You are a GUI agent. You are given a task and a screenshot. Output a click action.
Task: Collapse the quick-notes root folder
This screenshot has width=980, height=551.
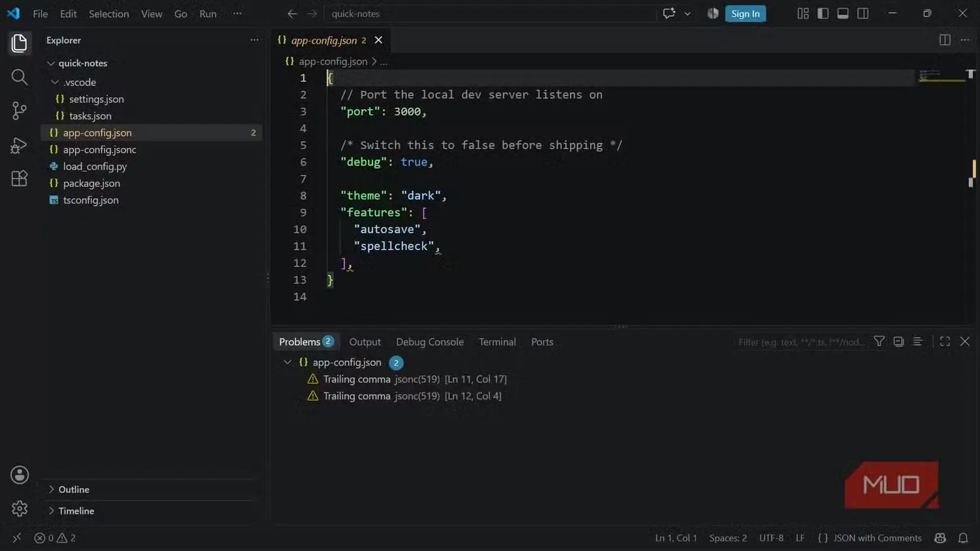click(51, 63)
